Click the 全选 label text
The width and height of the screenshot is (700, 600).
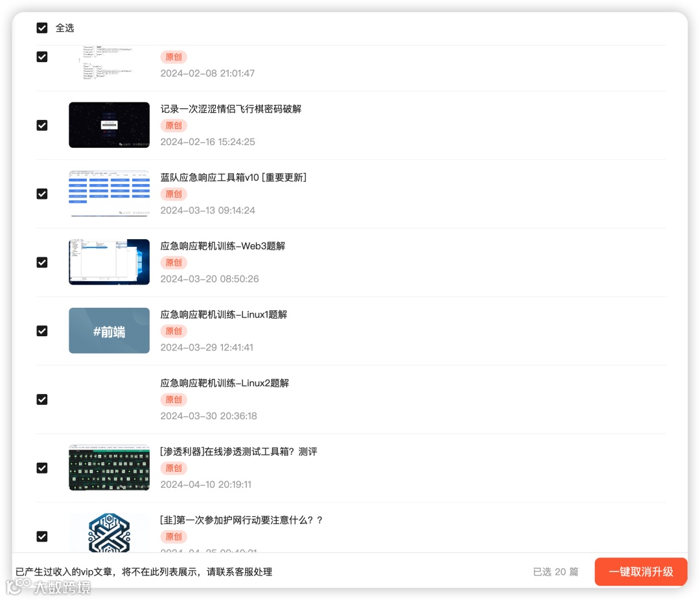[65, 28]
